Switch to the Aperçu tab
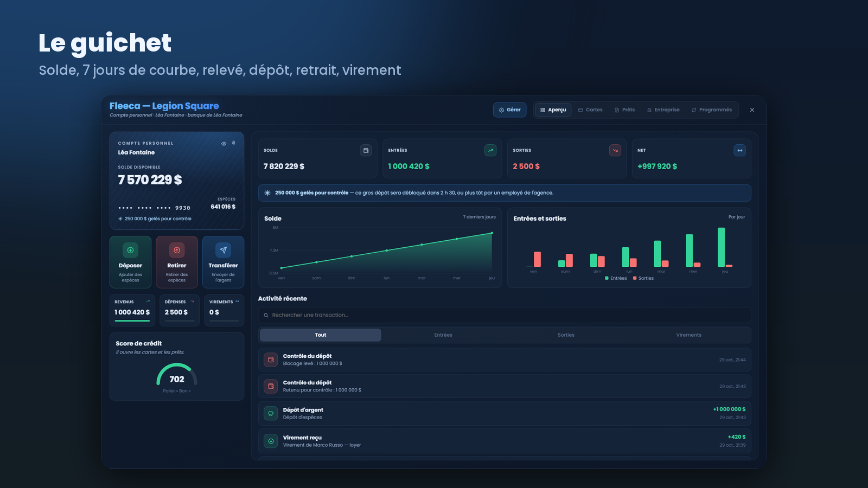The height and width of the screenshot is (488, 868). 553,110
